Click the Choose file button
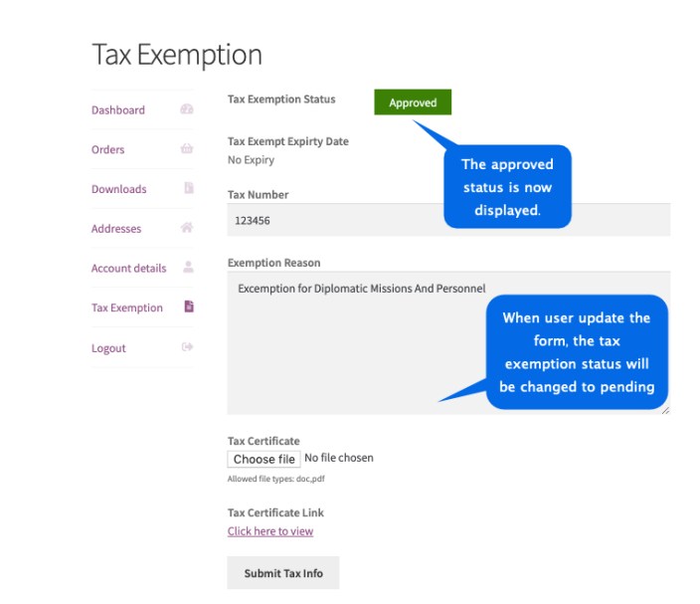The image size is (700, 604). coord(263,459)
